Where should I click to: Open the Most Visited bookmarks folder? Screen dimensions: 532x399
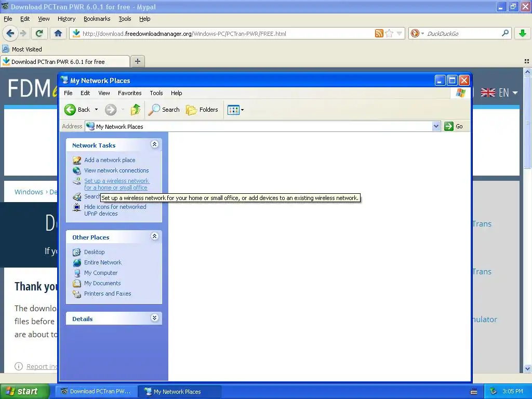click(22, 49)
